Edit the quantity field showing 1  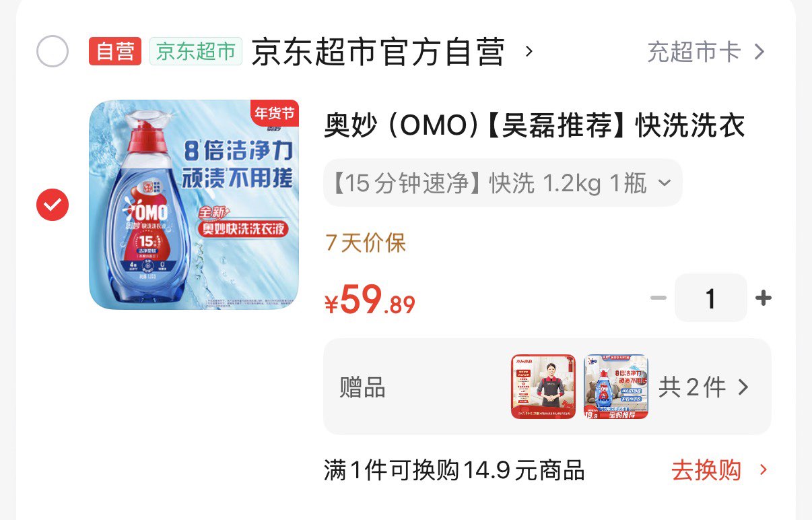point(711,298)
